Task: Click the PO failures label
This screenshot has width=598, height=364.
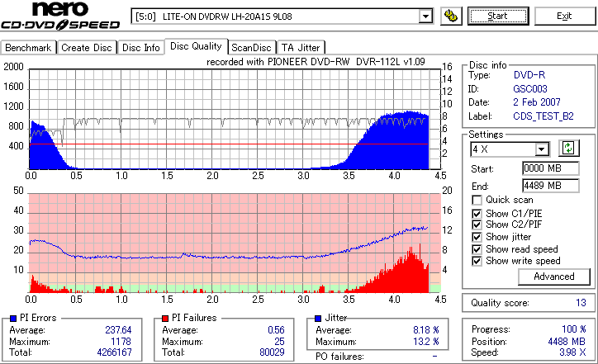Action: point(339,357)
